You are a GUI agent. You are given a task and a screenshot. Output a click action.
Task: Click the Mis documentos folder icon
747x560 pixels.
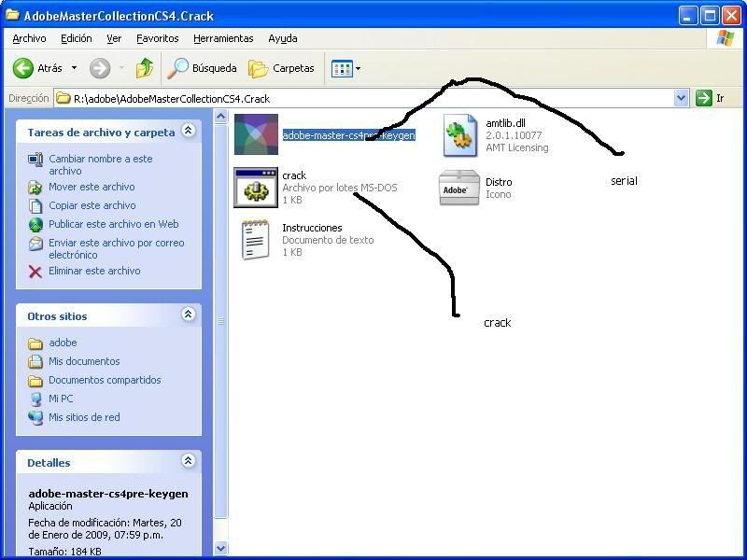point(35,362)
